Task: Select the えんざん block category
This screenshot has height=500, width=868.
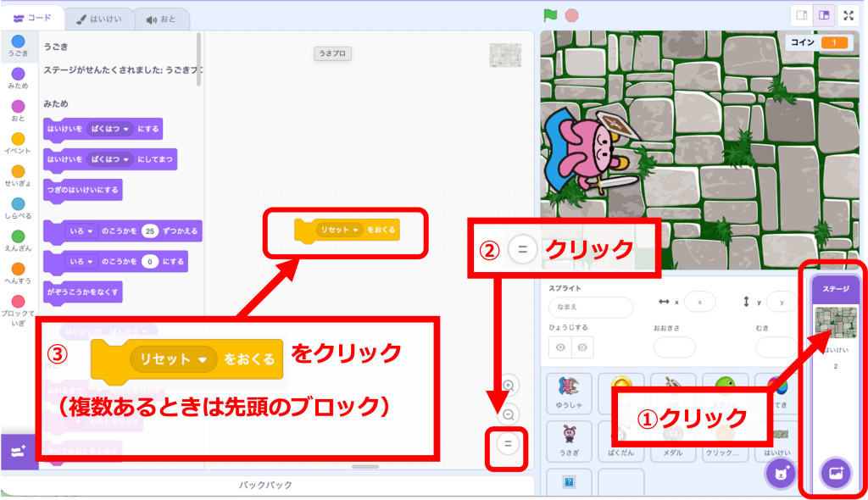Action: pyautogui.click(x=19, y=241)
